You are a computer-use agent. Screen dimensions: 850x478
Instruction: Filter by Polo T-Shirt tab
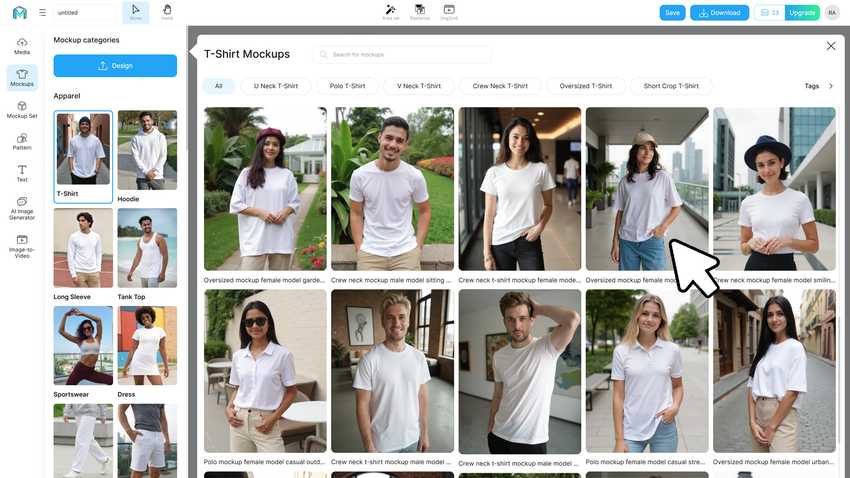tap(347, 86)
